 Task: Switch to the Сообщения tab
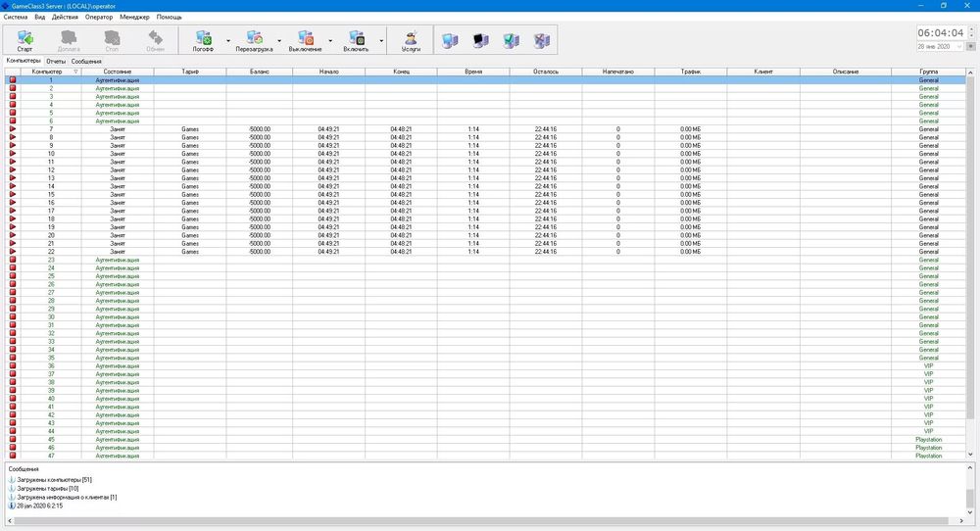[x=86, y=61]
